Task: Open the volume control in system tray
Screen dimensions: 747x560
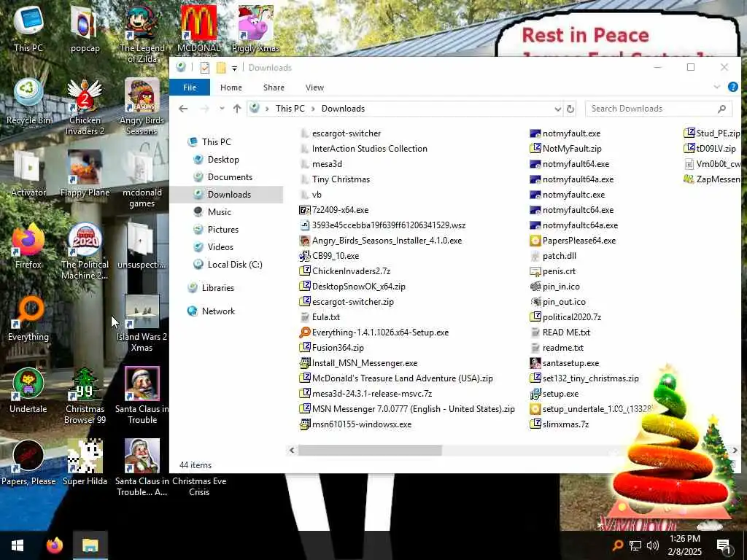Action: (x=653, y=545)
